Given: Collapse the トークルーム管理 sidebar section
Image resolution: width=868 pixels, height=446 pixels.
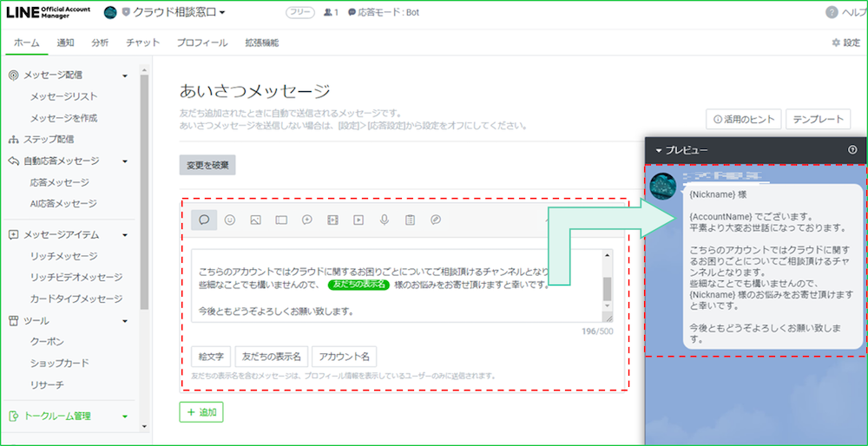Looking at the screenshot, I should pyautogui.click(x=125, y=416).
